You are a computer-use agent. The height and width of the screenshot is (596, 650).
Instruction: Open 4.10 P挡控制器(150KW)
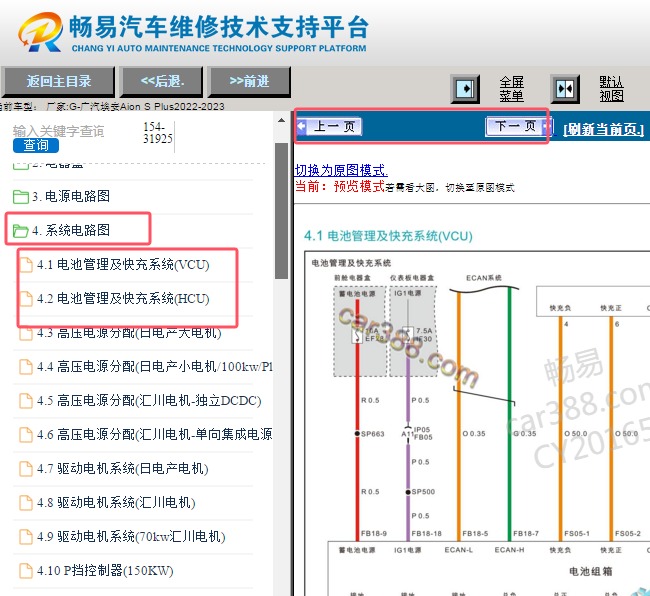(x=105, y=570)
